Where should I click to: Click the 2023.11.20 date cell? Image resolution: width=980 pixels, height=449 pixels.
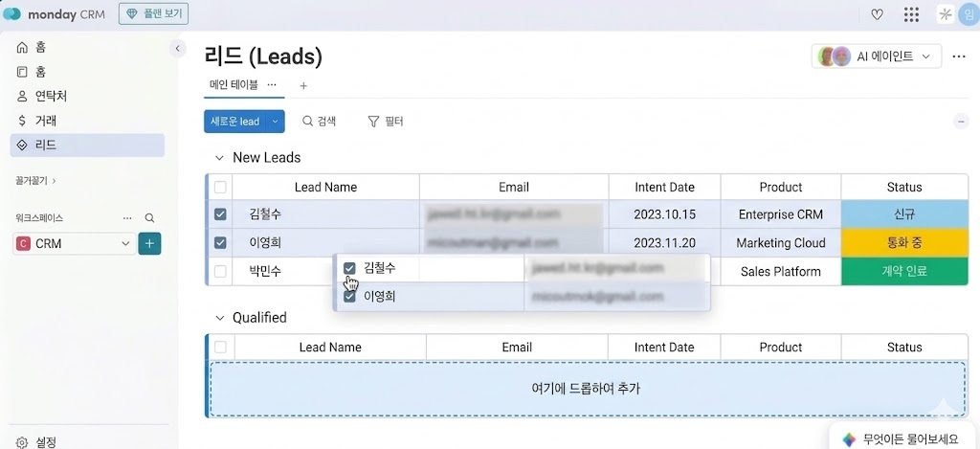[x=664, y=242]
